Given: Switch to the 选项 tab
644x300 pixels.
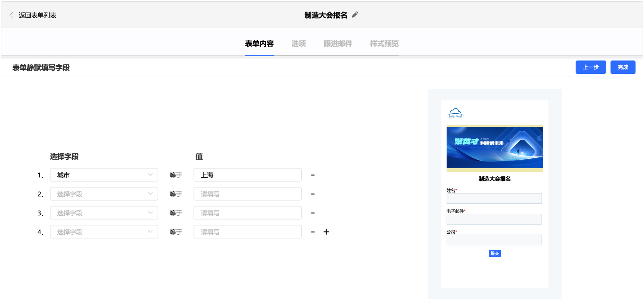Looking at the screenshot, I should (298, 43).
